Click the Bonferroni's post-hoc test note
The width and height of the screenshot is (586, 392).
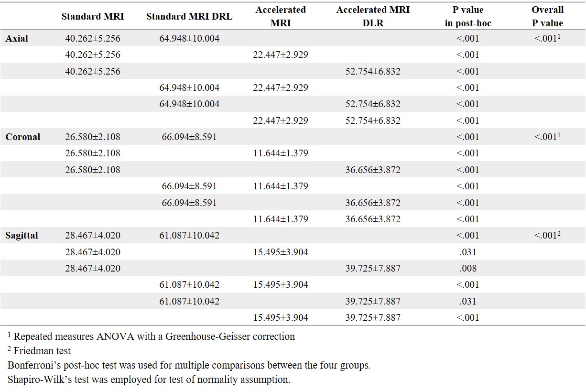coord(189,366)
